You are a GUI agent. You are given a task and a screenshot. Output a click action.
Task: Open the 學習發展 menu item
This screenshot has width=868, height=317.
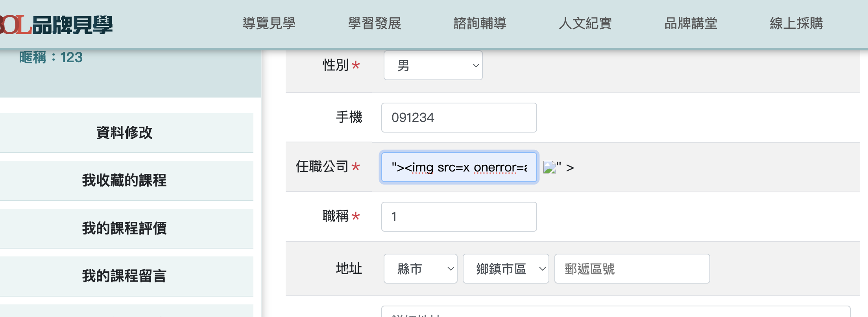[375, 24]
